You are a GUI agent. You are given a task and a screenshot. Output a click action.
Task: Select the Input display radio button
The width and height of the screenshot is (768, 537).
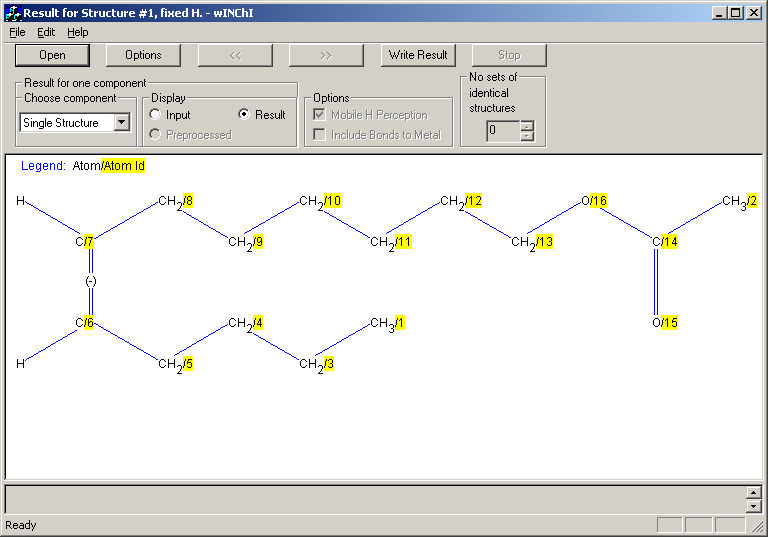click(155, 114)
